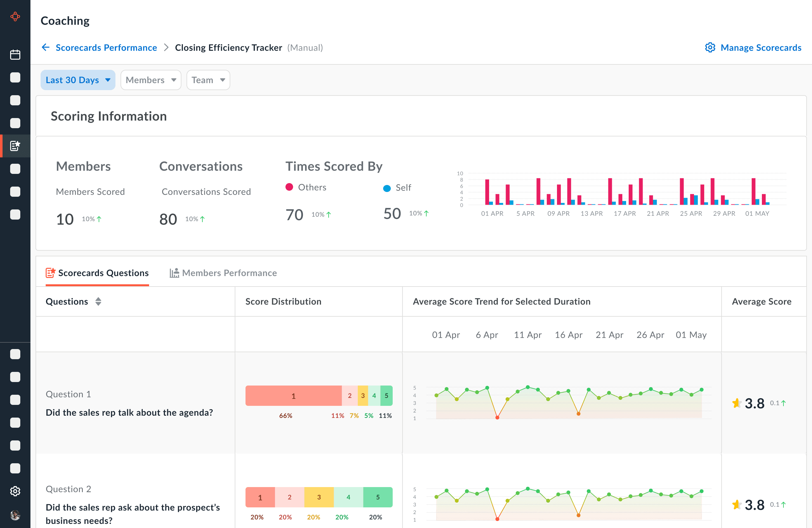Click the score 1 segment for Question 1

(293, 396)
